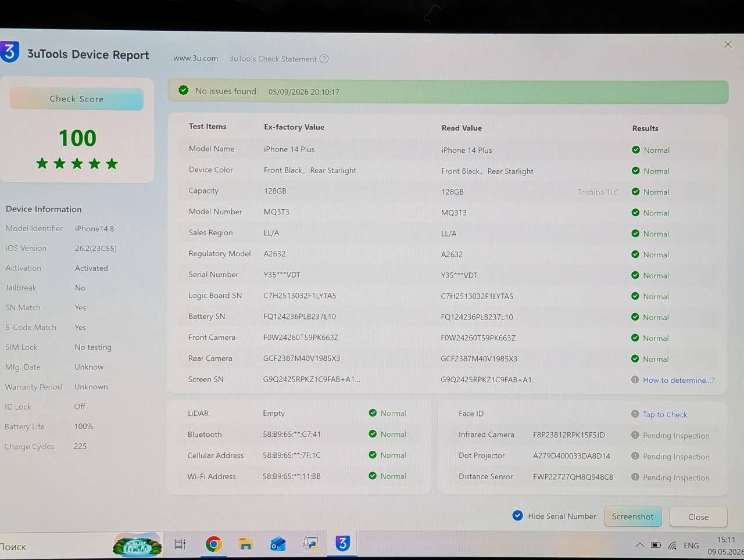The image size is (744, 560).
Task: Click the 3uTools taskbar icon
Action: click(342, 544)
